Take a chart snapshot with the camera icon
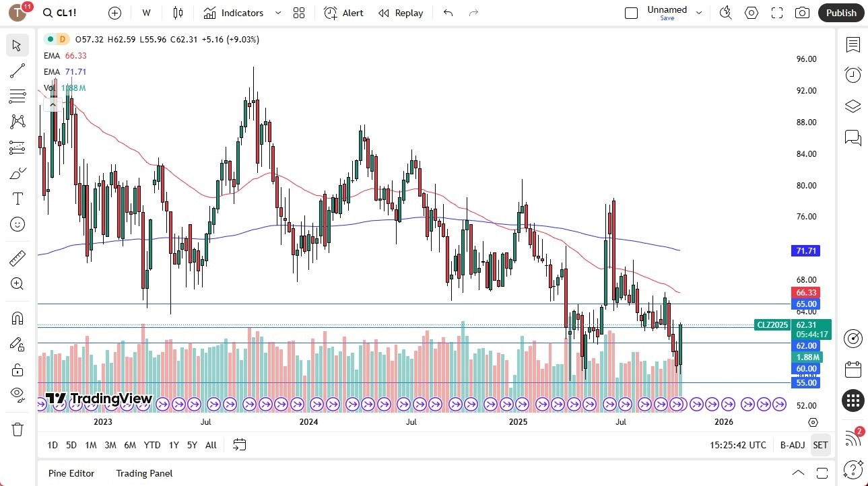 coord(801,13)
